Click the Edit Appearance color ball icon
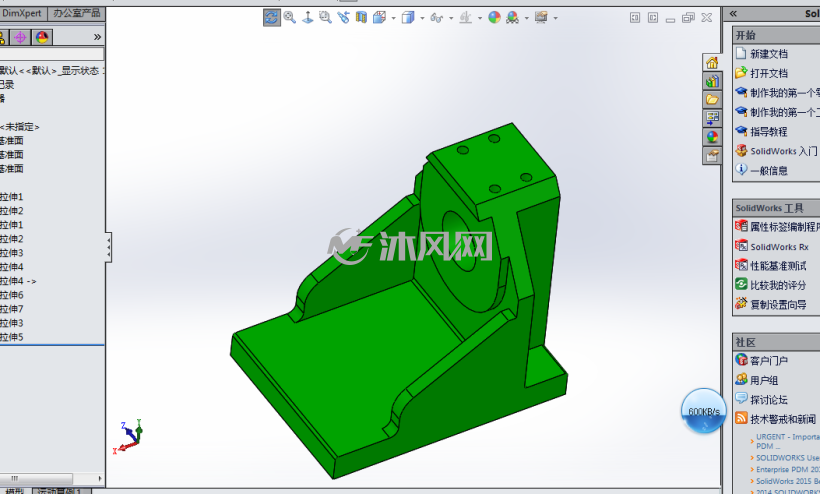Viewport: 820px width, 494px height. click(x=494, y=18)
